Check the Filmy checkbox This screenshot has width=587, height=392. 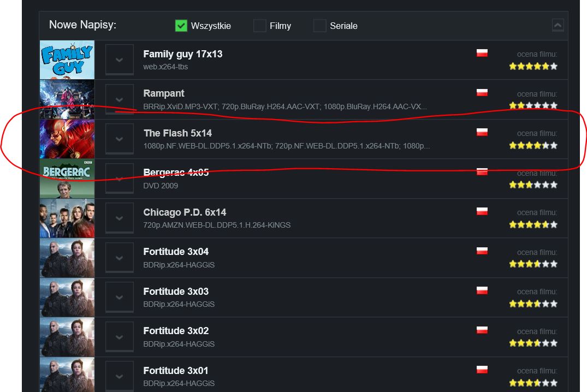[260, 26]
